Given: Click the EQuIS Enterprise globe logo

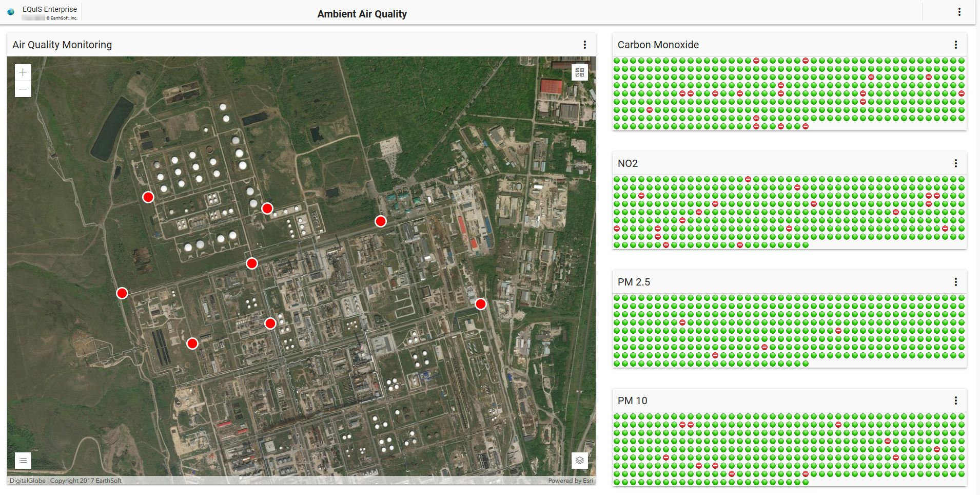Looking at the screenshot, I should [x=11, y=12].
